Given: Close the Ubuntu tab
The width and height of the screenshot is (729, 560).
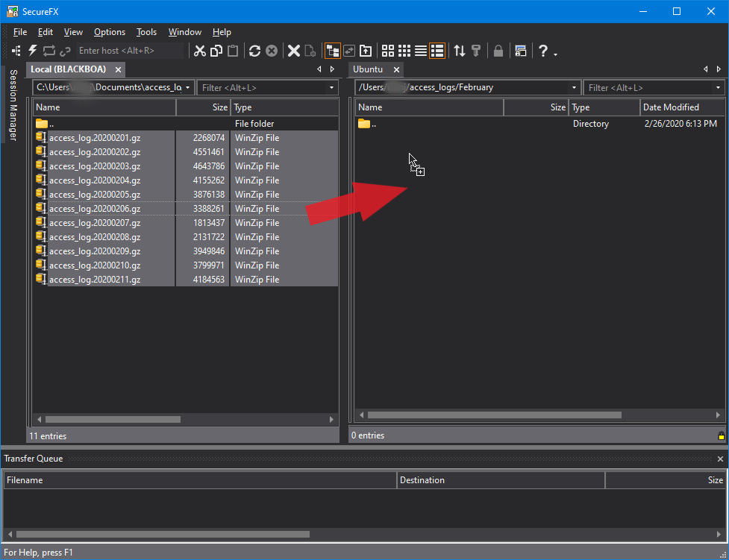Looking at the screenshot, I should tap(396, 69).
